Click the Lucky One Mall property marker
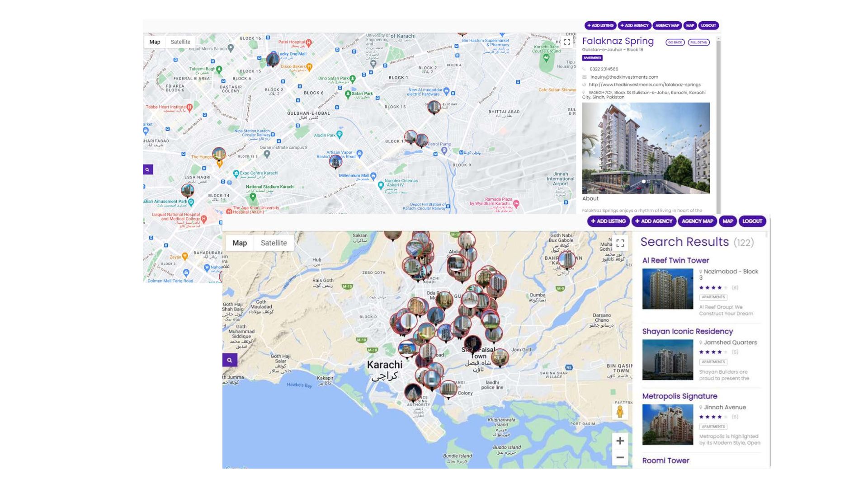The image size is (868, 488). [273, 60]
